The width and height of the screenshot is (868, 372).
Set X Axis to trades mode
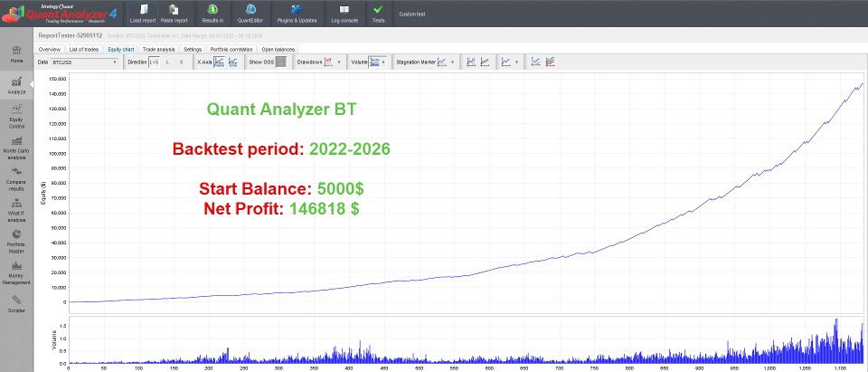tap(219, 62)
